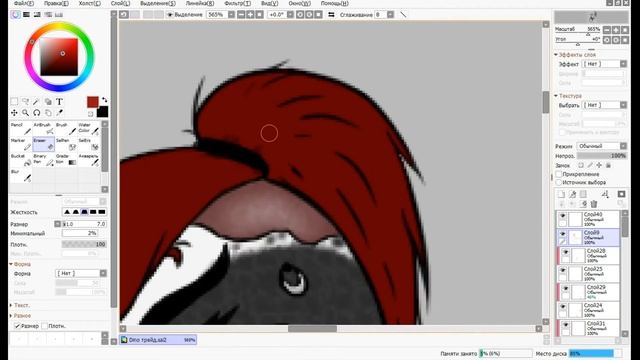Open the Файл menu
Image resolution: width=640 pixels, height=360 pixels.
24,3
